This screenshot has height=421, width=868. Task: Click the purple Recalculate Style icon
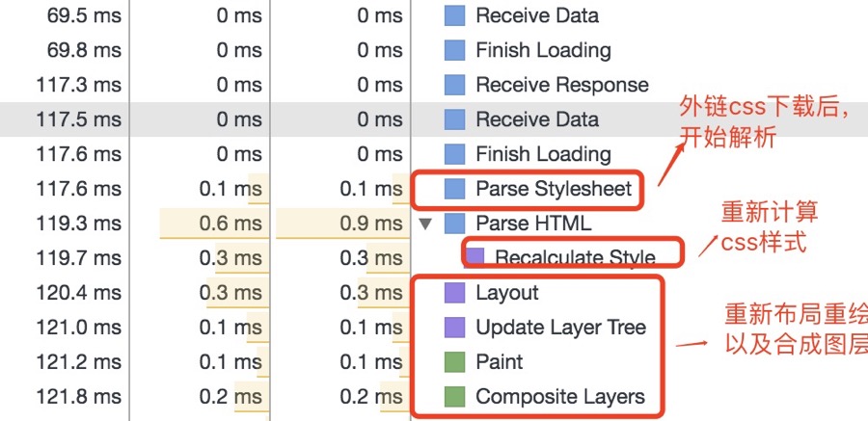pos(475,256)
